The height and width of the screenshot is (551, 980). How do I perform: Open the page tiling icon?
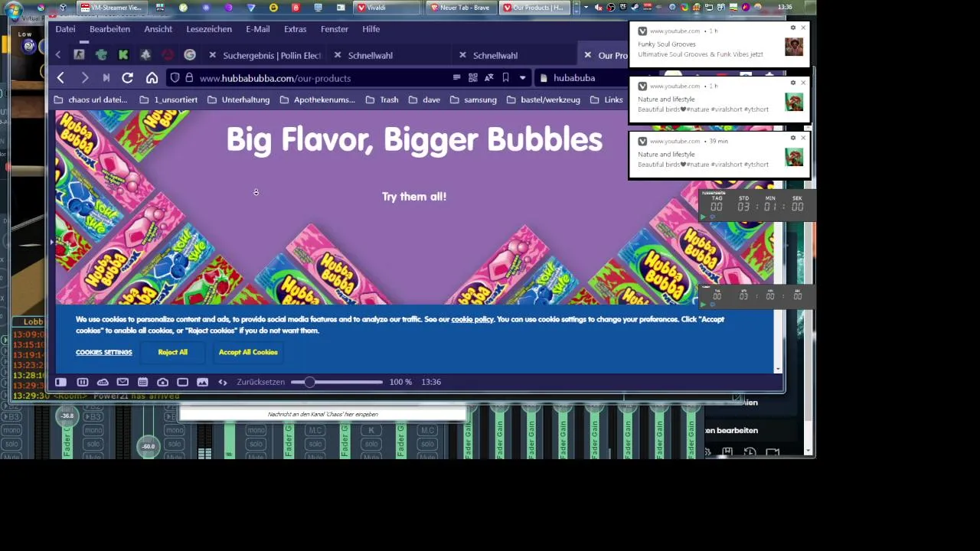click(x=182, y=382)
